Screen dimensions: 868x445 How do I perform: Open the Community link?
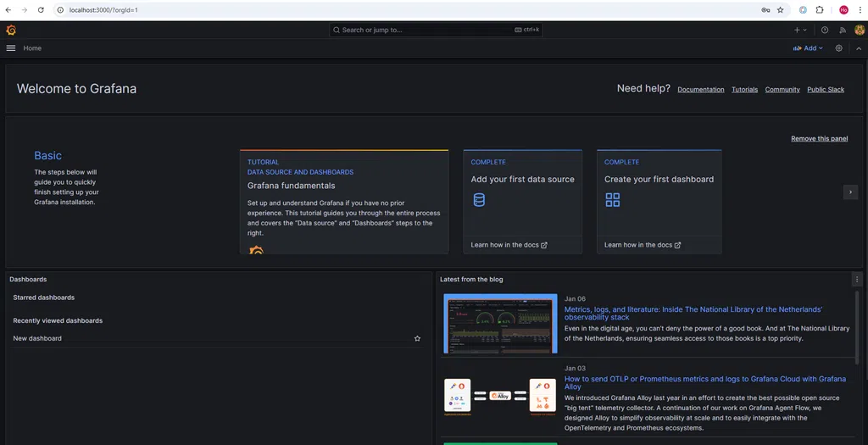(782, 90)
